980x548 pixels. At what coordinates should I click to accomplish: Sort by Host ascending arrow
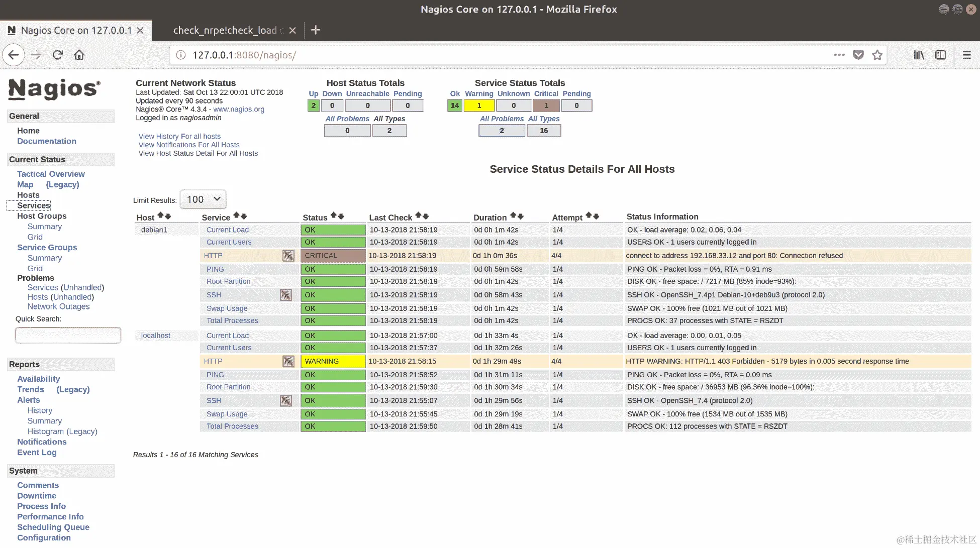pyautogui.click(x=160, y=215)
